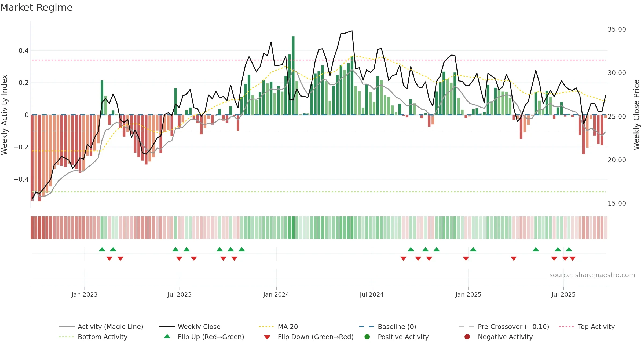Click the pink dotted Top Activity legend sample
The height and width of the screenshot is (362, 644).
pos(566,327)
